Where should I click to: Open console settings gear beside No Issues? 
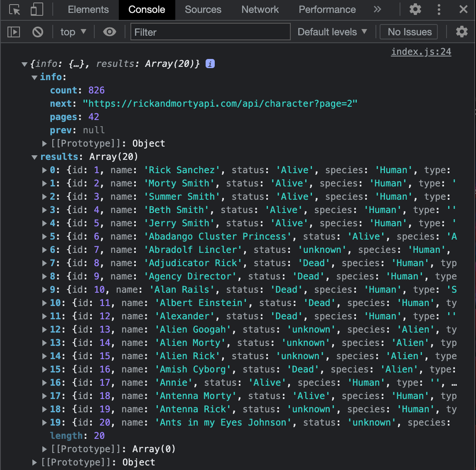(461, 32)
